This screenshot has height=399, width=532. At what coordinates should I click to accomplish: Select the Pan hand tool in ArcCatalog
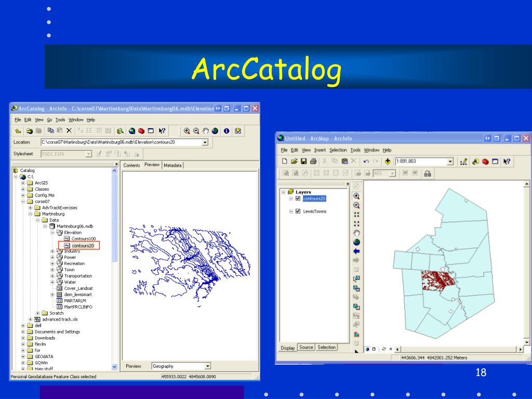point(206,130)
